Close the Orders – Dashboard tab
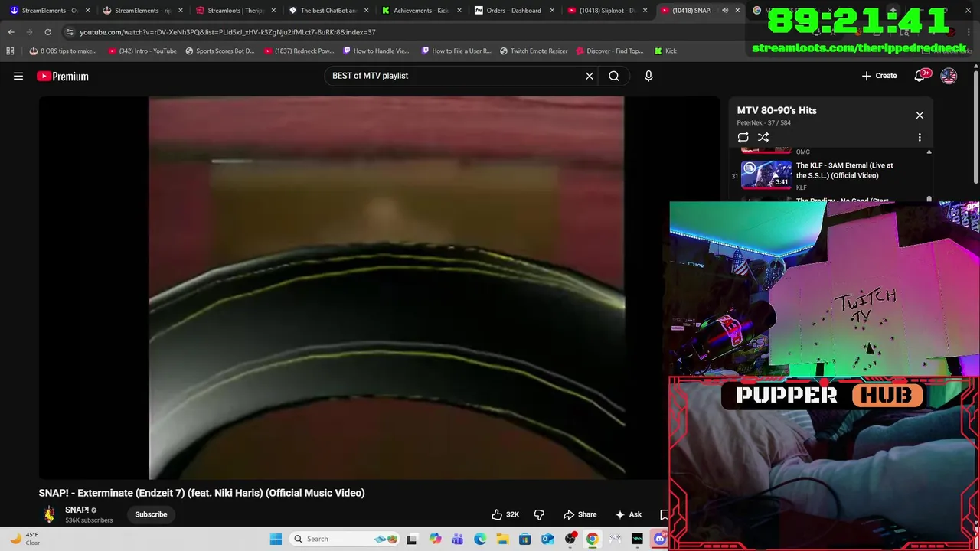 552,11
